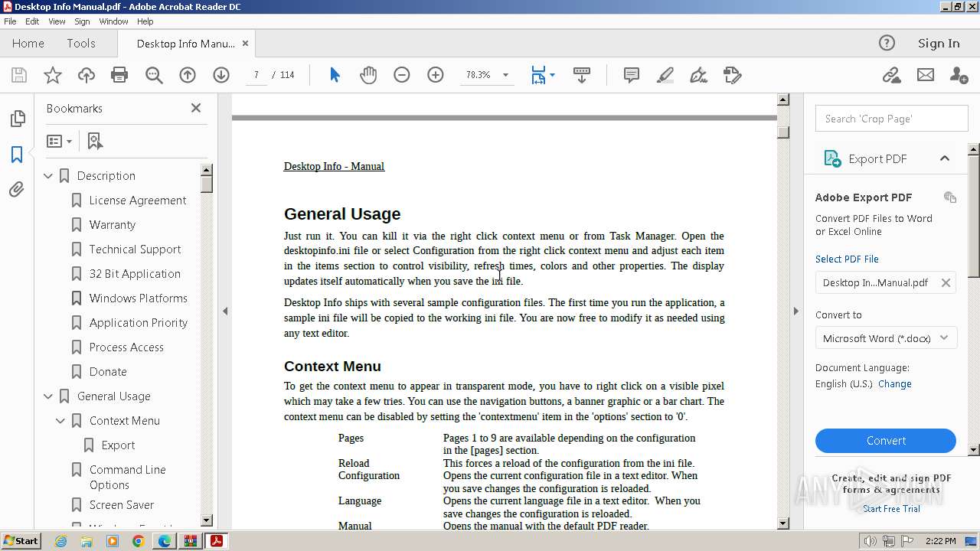
Task: Open Internet Explorer from the taskbar
Action: click(60, 541)
